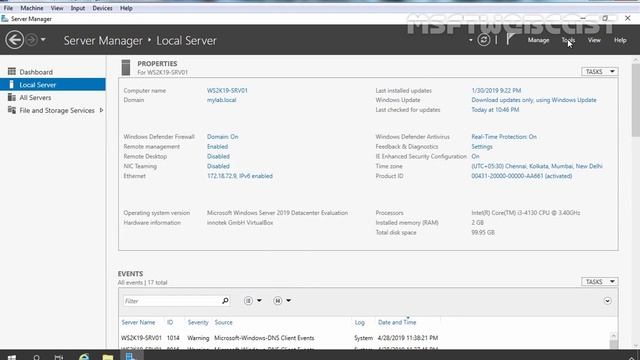Click the Properties server icon
The width and height of the screenshot is (640, 360).
(126, 67)
